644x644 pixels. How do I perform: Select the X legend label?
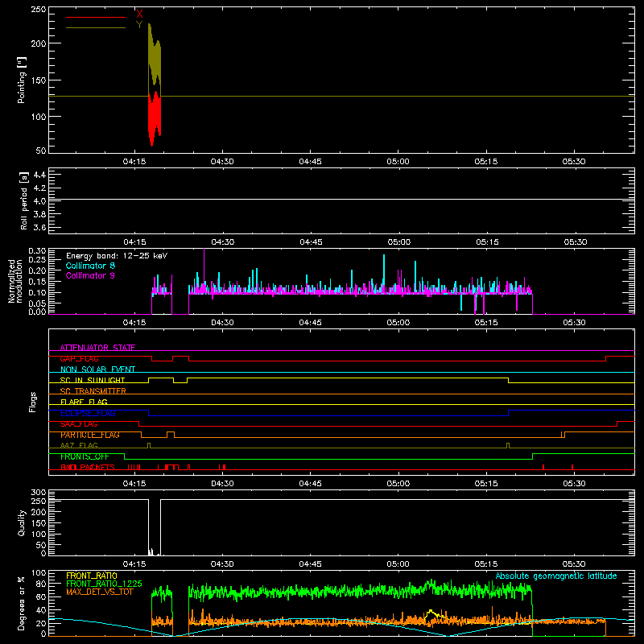139,14
